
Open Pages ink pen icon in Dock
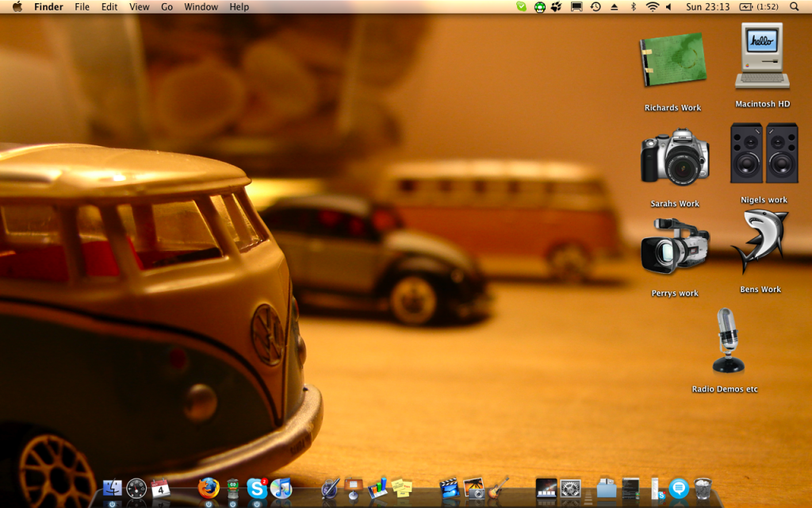coord(330,488)
